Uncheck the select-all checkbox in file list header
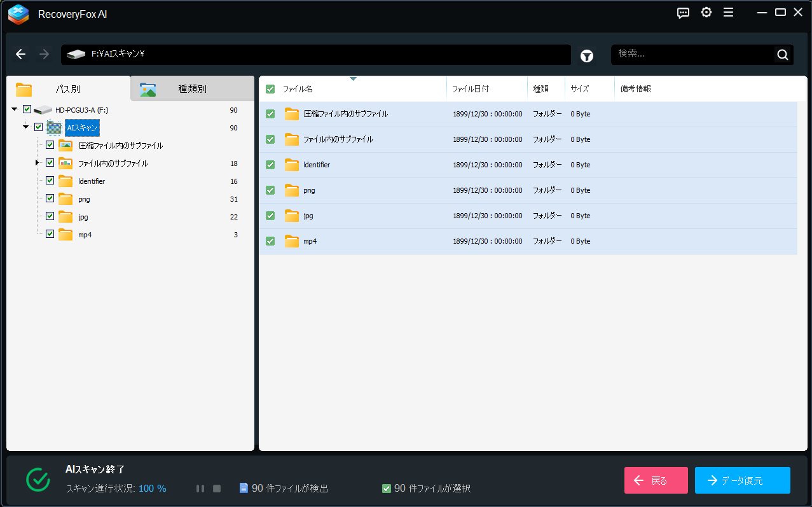 [x=270, y=88]
